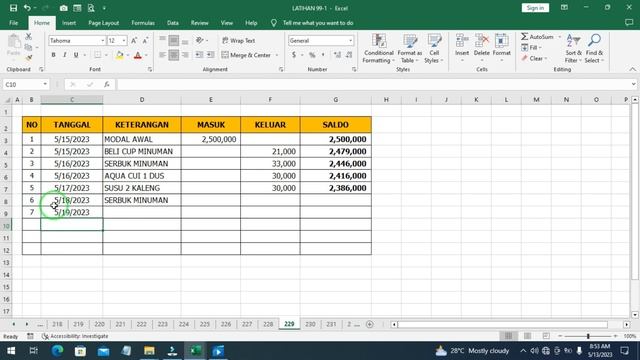Open Microsoft Edge from the taskbar
640x360 pixels.
coord(57,351)
